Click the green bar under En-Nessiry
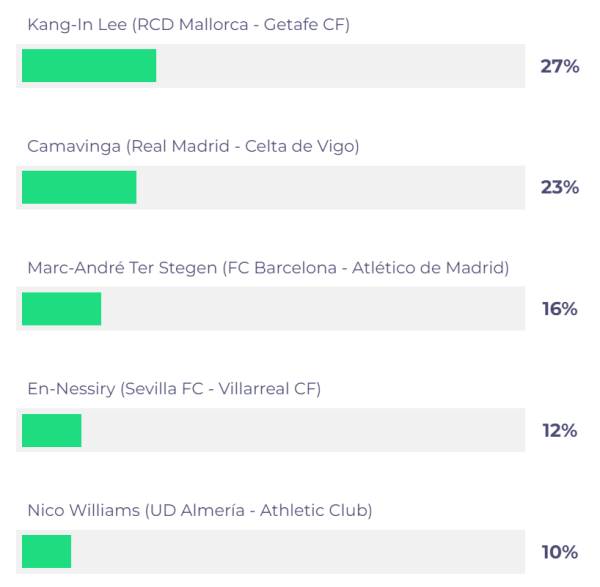The width and height of the screenshot is (600, 587). (x=52, y=430)
